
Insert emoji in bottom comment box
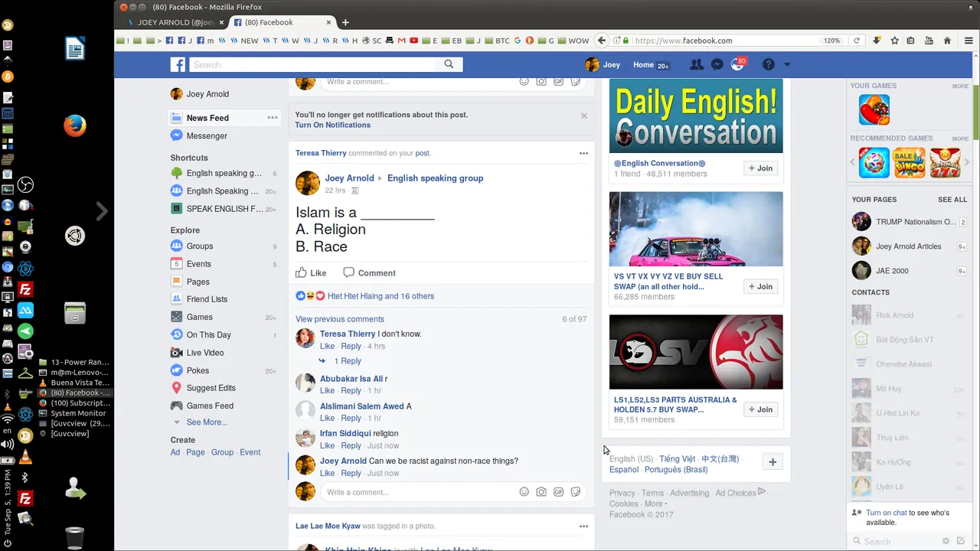click(524, 492)
